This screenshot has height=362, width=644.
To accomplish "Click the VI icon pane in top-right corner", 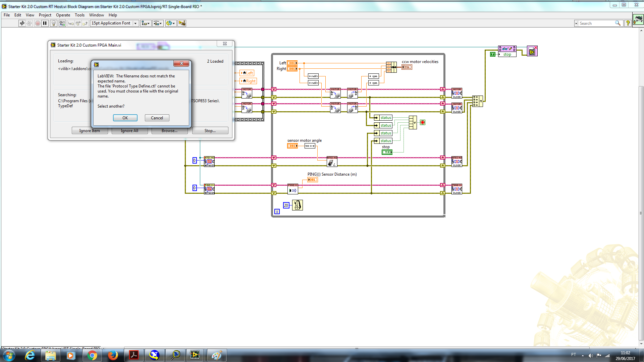I will point(638,19).
